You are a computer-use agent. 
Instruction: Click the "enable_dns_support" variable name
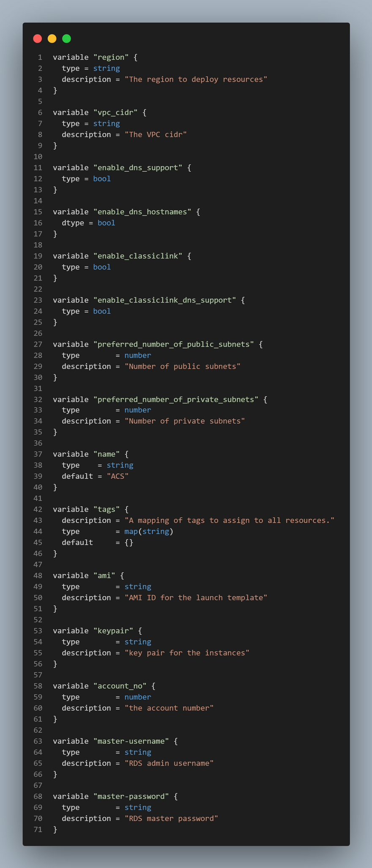pyautogui.click(x=138, y=168)
